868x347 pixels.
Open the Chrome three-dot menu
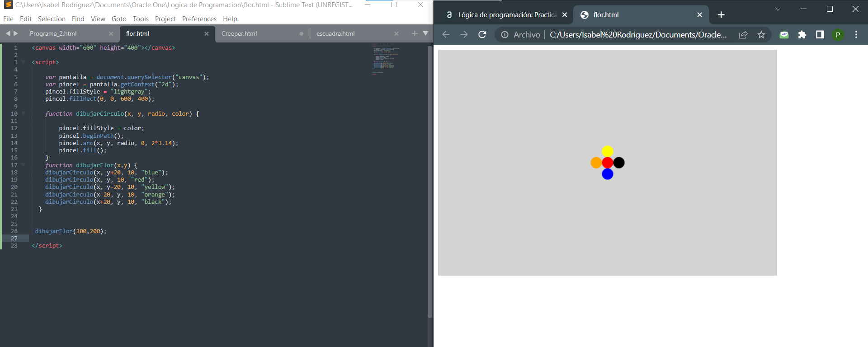click(856, 35)
